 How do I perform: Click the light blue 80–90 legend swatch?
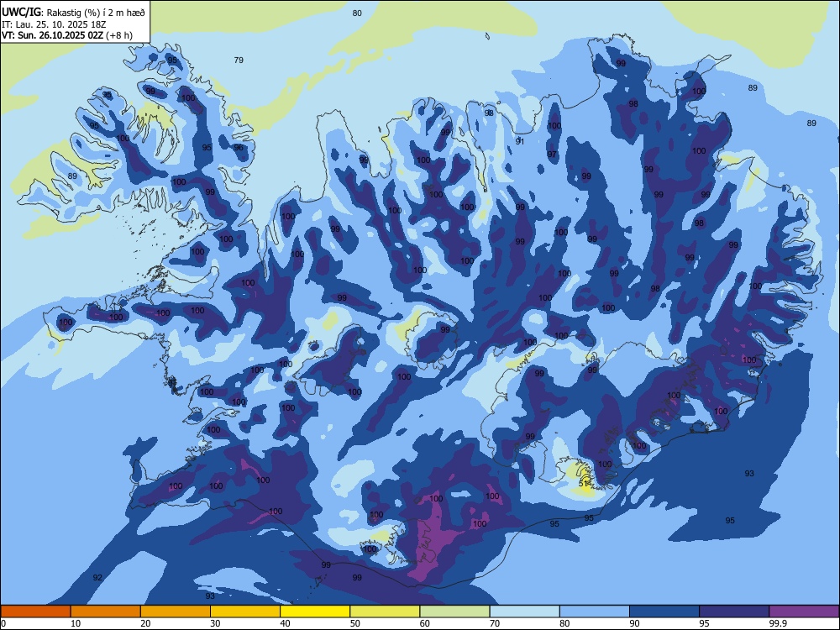click(594, 612)
